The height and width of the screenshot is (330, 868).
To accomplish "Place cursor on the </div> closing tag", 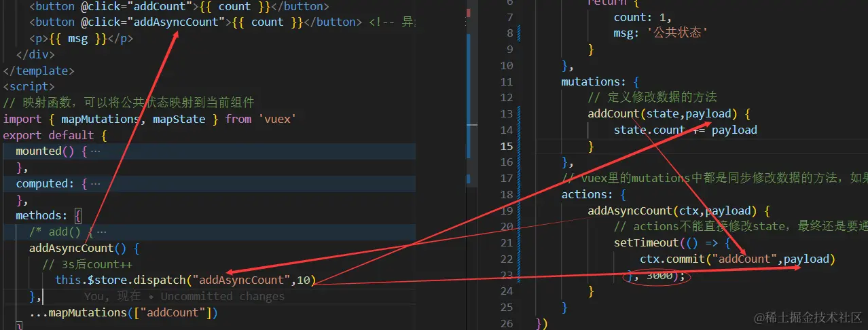I will (35, 55).
